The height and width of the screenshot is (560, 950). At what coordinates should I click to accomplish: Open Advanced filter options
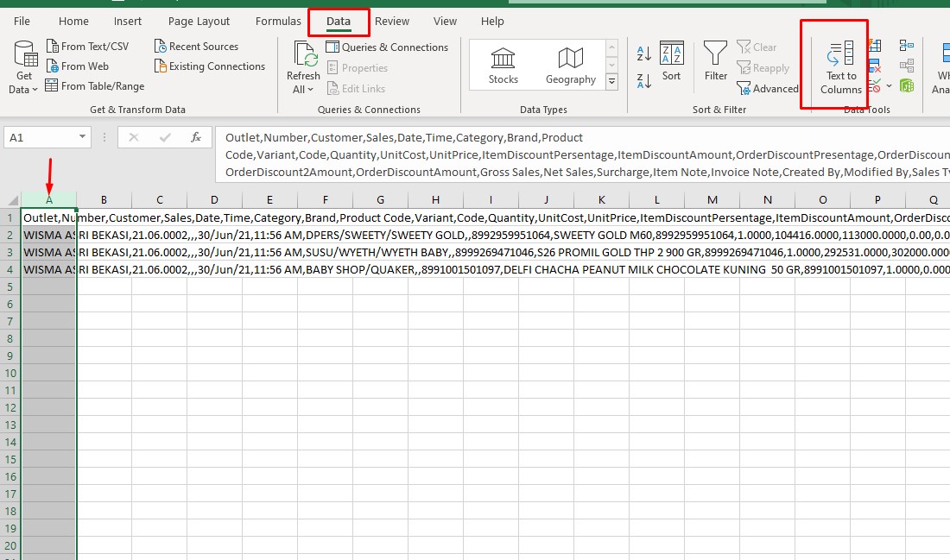[x=768, y=88]
